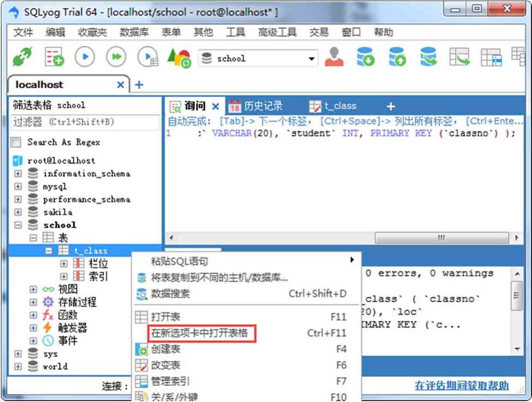
Task: Click 在评估期间获取帮助 link
Action: point(462,386)
